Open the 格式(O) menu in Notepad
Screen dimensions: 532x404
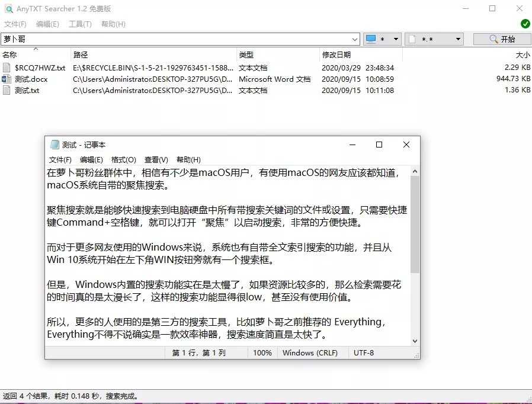(123, 160)
